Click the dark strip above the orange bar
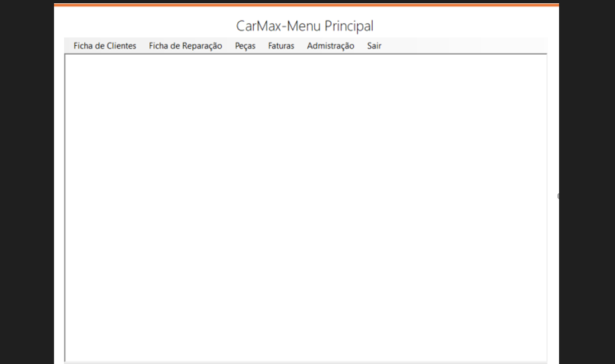The height and width of the screenshot is (364, 615). click(307, 1)
